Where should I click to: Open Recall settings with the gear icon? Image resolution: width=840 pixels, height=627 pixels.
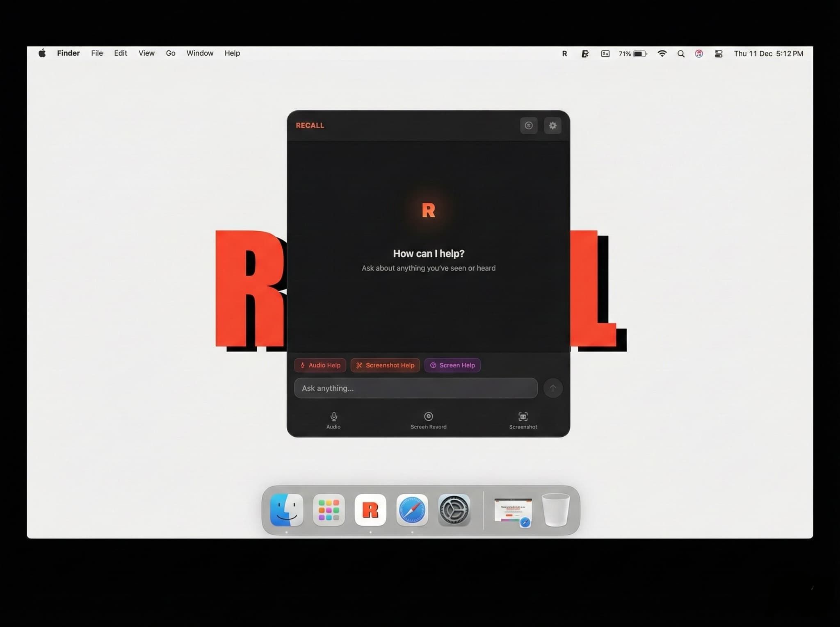tap(552, 125)
